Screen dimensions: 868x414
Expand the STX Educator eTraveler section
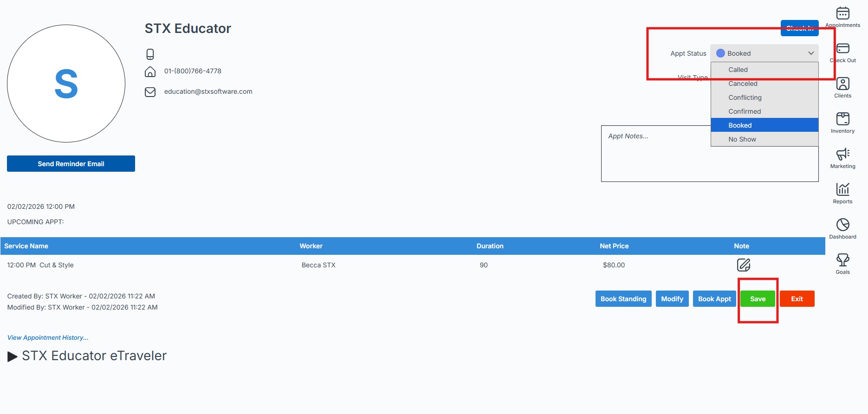(13, 356)
